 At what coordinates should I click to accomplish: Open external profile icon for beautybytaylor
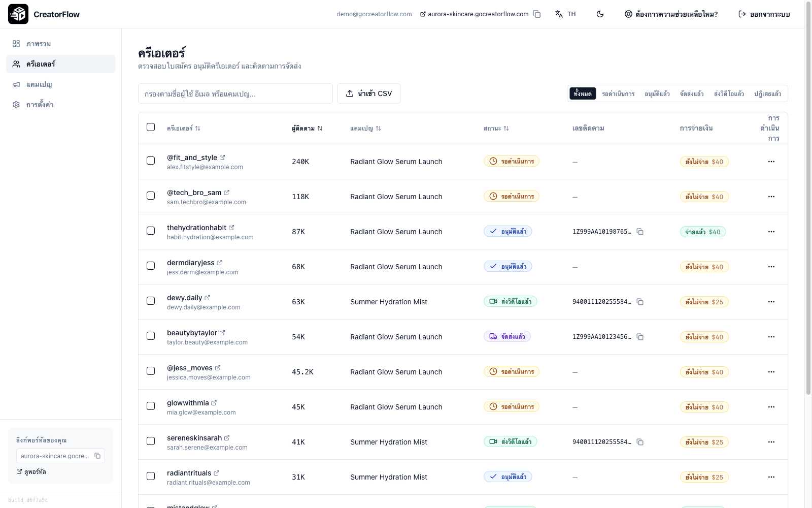(x=222, y=333)
